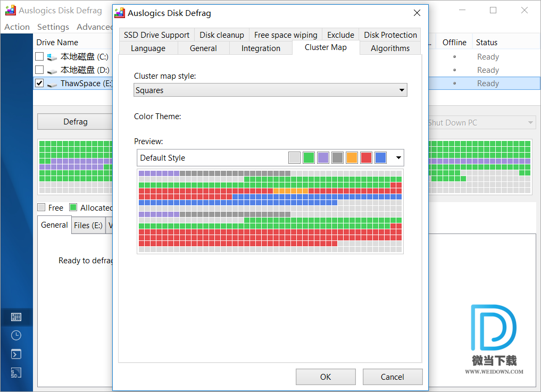Viewport: 541px width, 392px height.
Task: Open the Cluster map style Squares dropdown
Action: [x=270, y=90]
